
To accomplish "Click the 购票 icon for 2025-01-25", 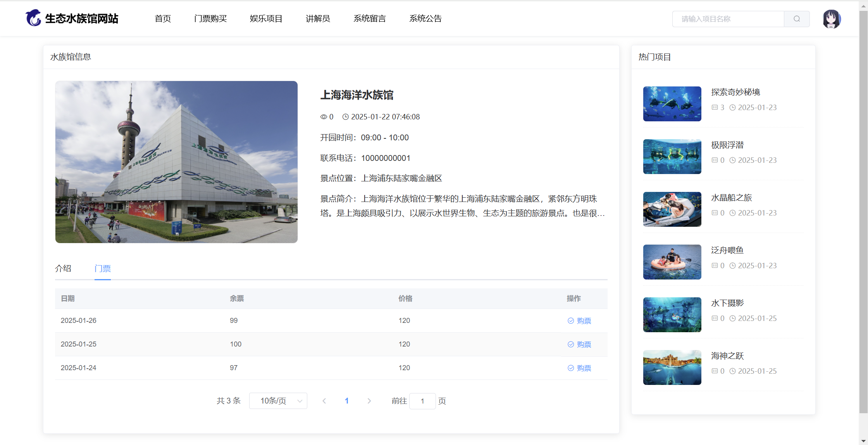I will 571,344.
